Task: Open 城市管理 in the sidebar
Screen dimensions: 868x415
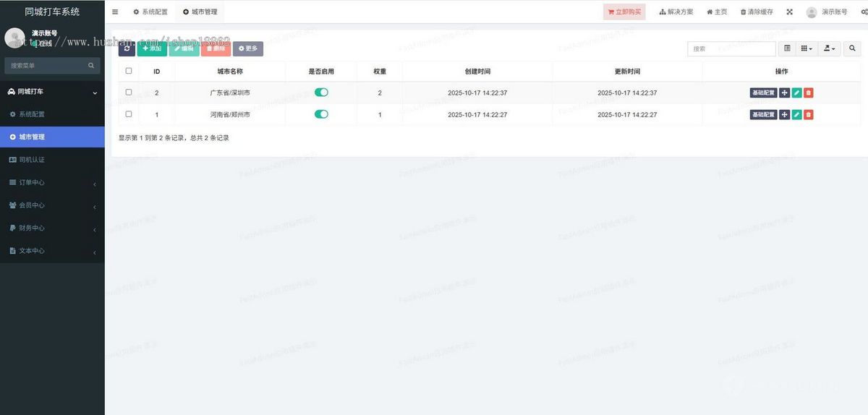Action: coord(52,137)
